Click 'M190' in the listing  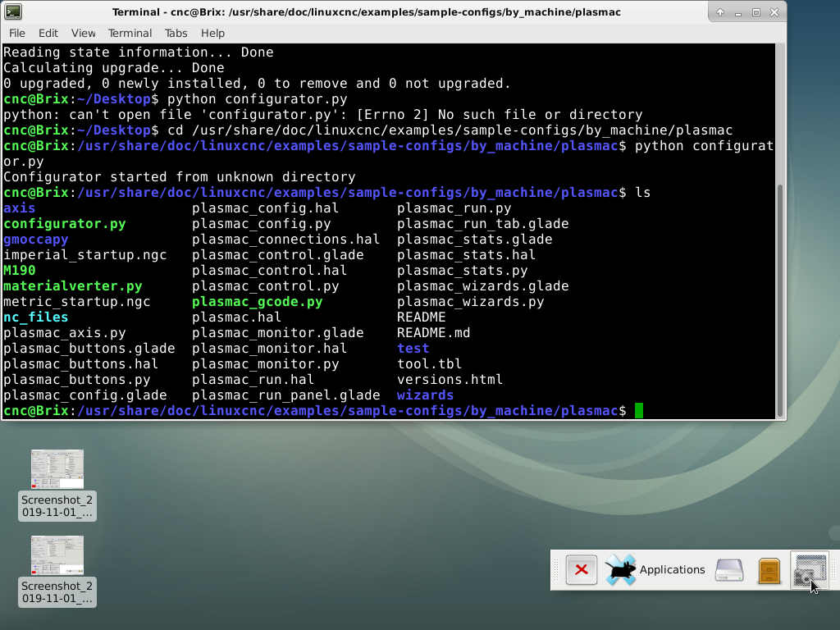[20, 271]
